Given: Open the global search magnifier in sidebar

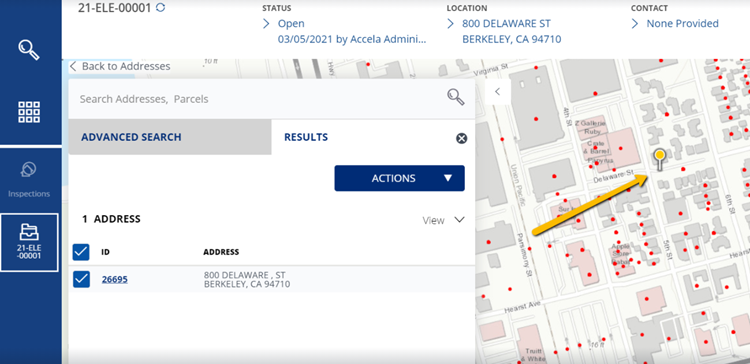Looking at the screenshot, I should (29, 50).
